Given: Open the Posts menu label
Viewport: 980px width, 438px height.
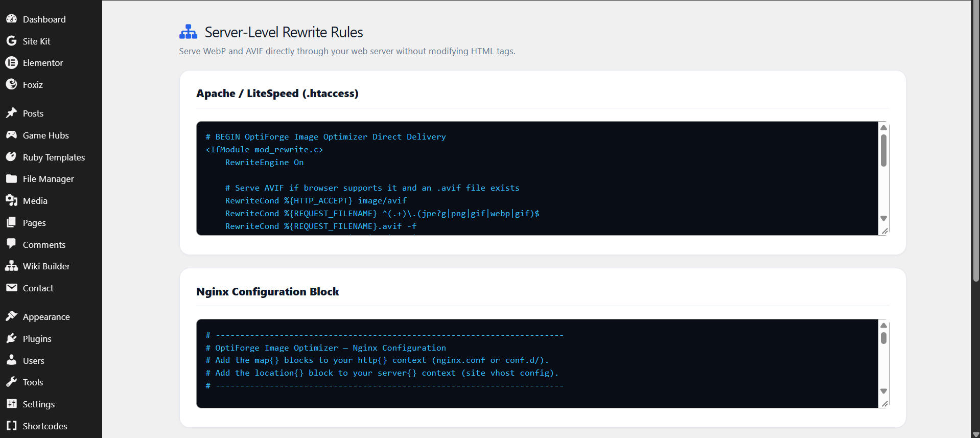Looking at the screenshot, I should pyautogui.click(x=33, y=113).
